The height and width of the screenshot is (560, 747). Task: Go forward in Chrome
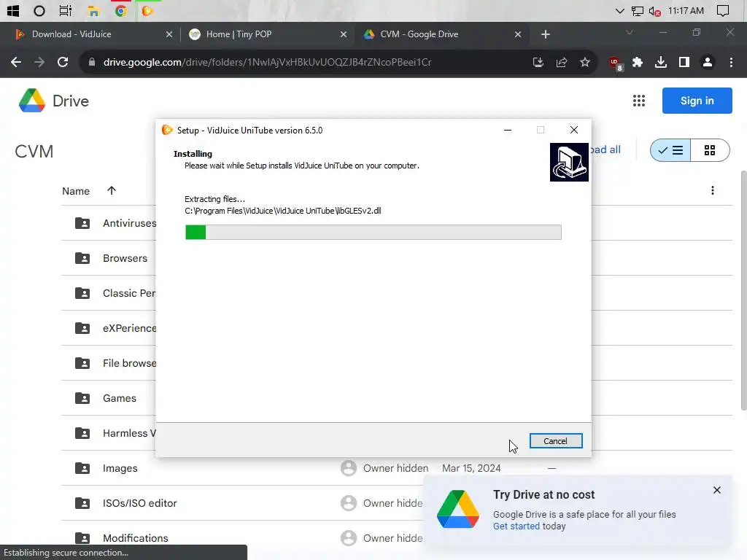click(x=39, y=62)
